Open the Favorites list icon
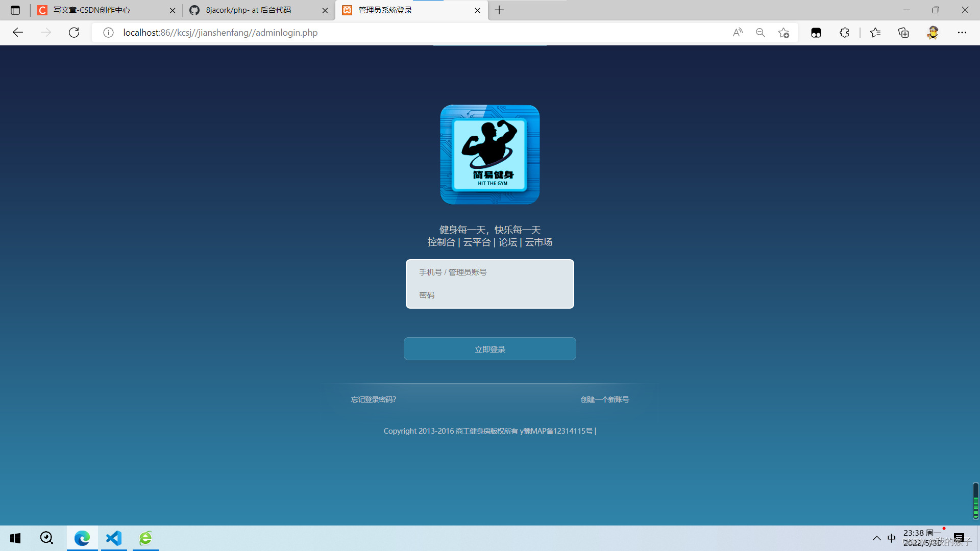 tap(875, 33)
